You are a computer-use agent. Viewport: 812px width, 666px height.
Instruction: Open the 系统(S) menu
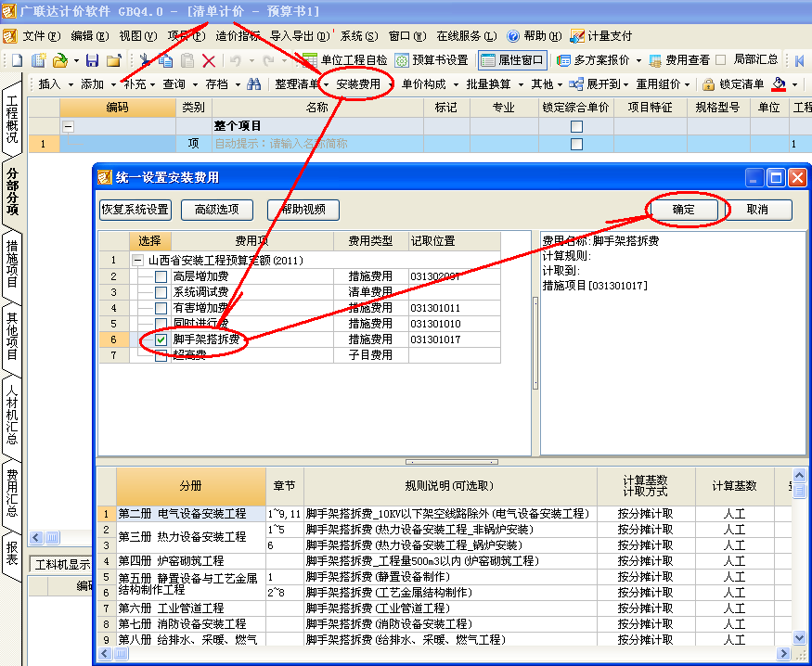[x=359, y=35]
